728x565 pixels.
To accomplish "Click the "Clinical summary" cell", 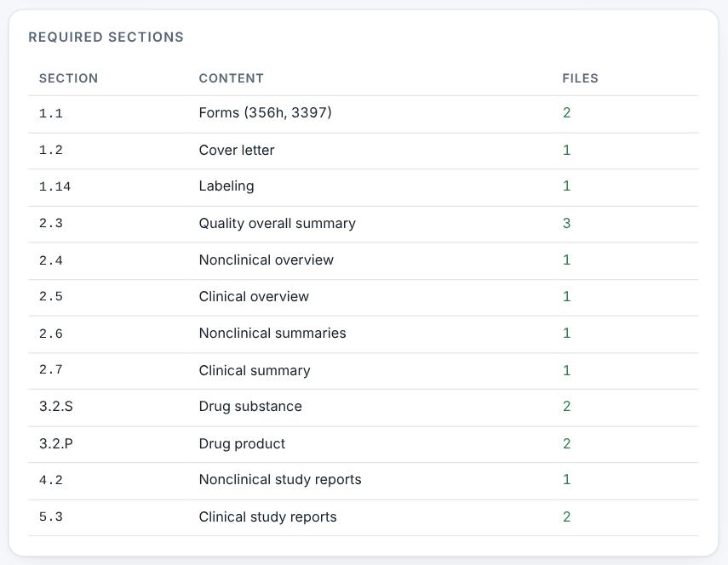I will [255, 371].
